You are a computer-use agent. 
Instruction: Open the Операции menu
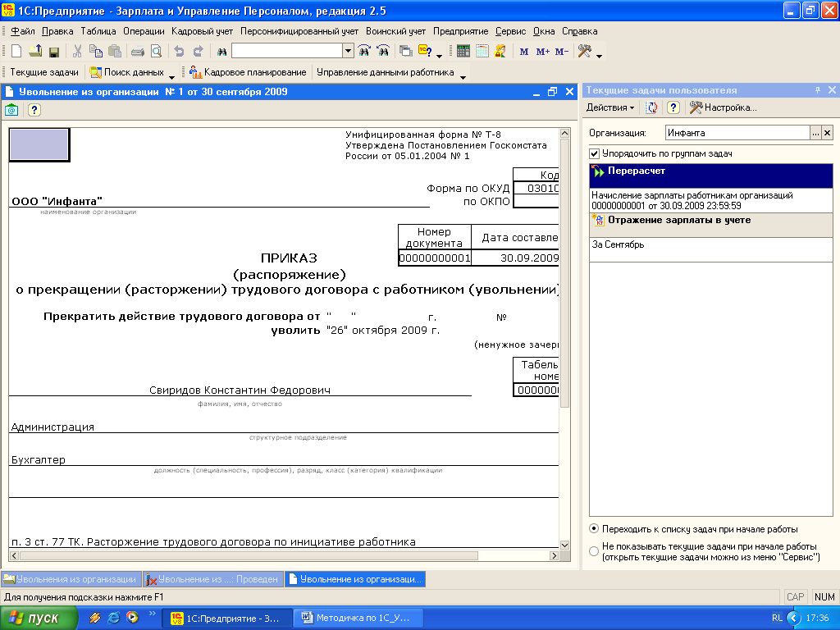coord(144,31)
